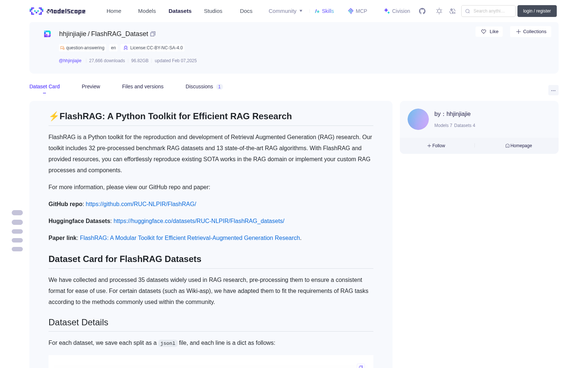Click the ModelScope logo
The width and height of the screenshot is (588, 368).
(58, 11)
